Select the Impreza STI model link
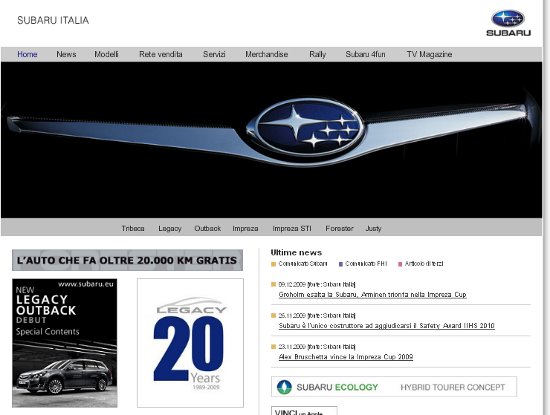This screenshot has width=550, height=415. coord(292,228)
